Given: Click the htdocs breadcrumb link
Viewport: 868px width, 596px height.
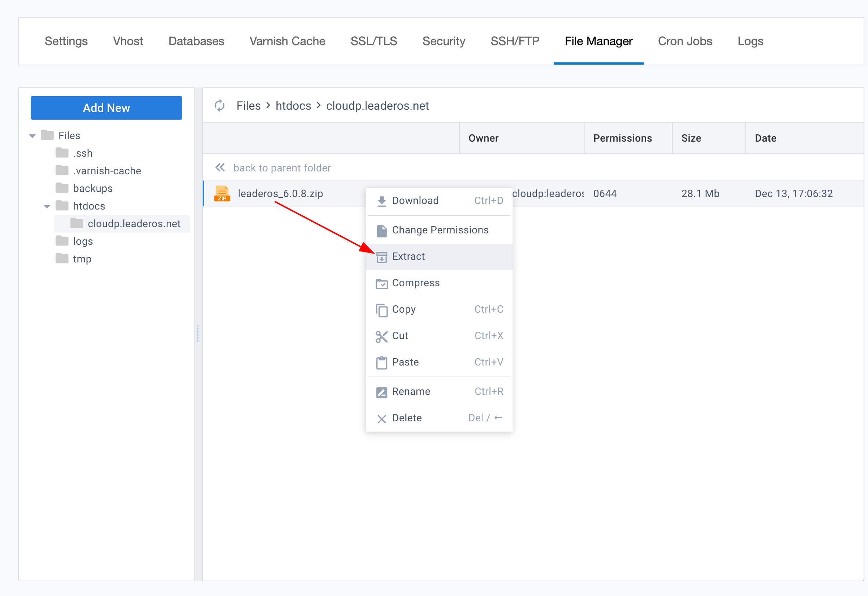Looking at the screenshot, I should (x=293, y=106).
